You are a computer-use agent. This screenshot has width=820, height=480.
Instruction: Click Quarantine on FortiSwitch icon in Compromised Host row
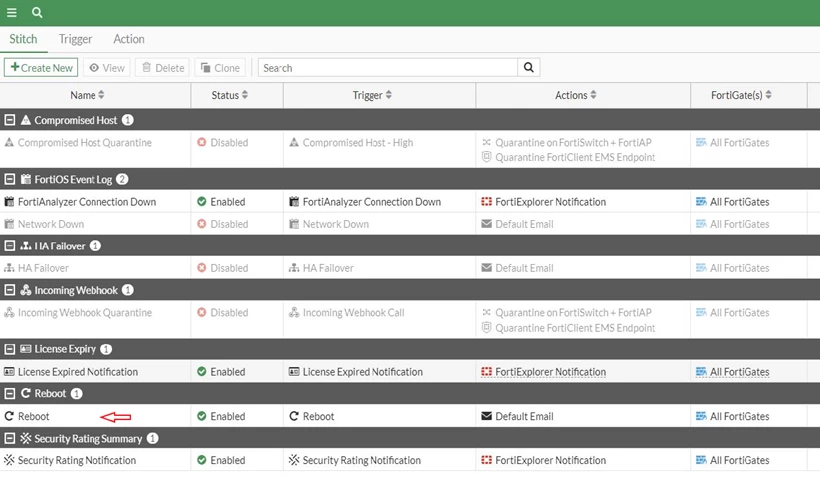pyautogui.click(x=486, y=142)
